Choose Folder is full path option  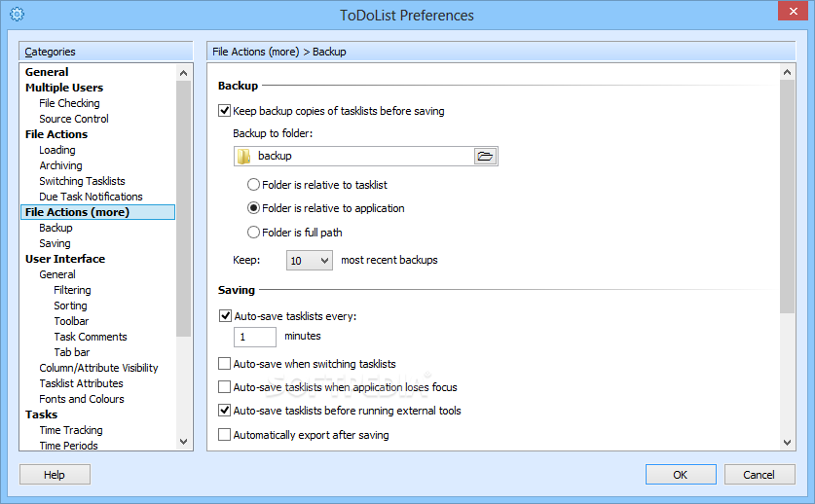[253, 233]
